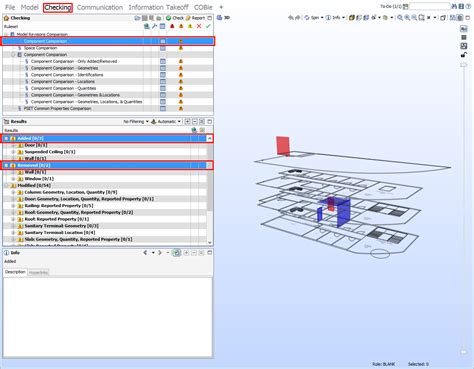The width and height of the screenshot is (474, 369).
Task: Select PSET Common Properties Comparison rule
Action: pos(57,108)
